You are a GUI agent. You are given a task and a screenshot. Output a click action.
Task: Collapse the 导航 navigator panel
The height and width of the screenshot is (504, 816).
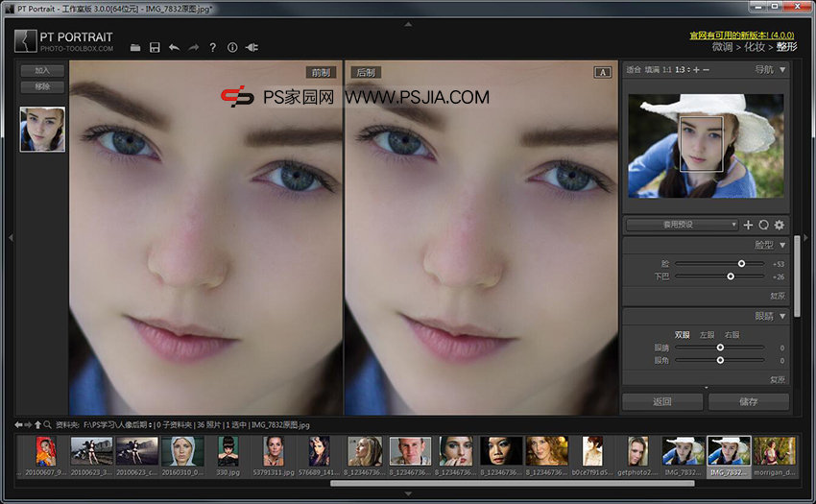(782, 69)
